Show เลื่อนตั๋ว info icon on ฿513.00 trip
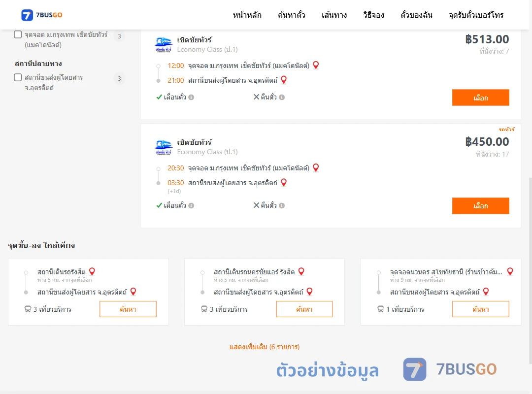The image size is (532, 394). pyautogui.click(x=191, y=98)
